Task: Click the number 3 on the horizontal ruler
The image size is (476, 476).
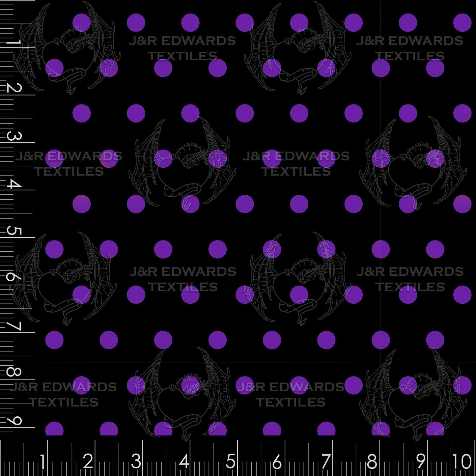Action: coord(136,462)
